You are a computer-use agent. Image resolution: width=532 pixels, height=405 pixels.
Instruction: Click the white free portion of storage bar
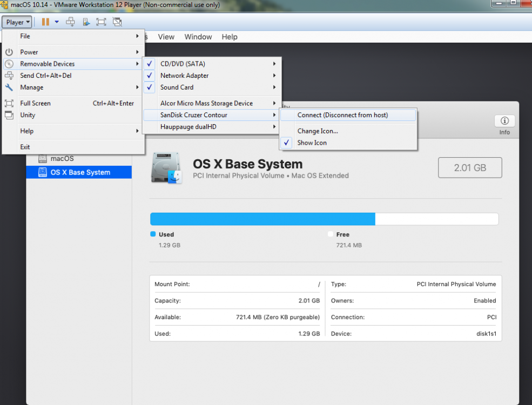pyautogui.click(x=436, y=219)
